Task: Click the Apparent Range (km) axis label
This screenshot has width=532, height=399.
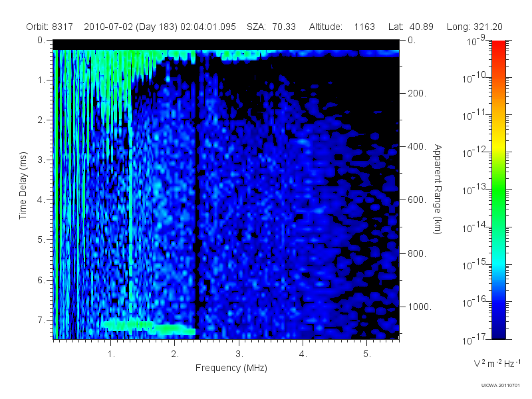Action: click(x=438, y=189)
